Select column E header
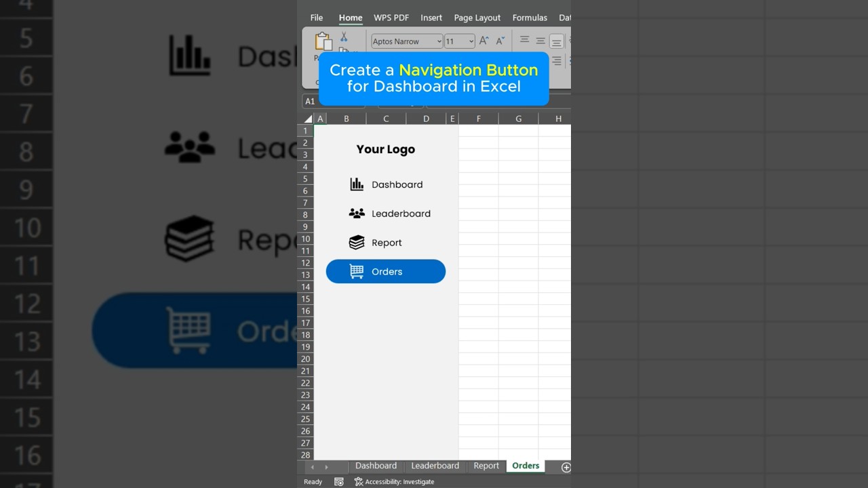The image size is (868, 488). tap(452, 119)
